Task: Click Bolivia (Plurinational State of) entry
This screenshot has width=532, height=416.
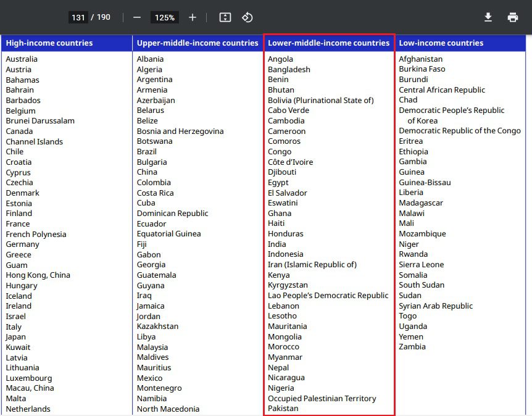Action: tap(321, 101)
